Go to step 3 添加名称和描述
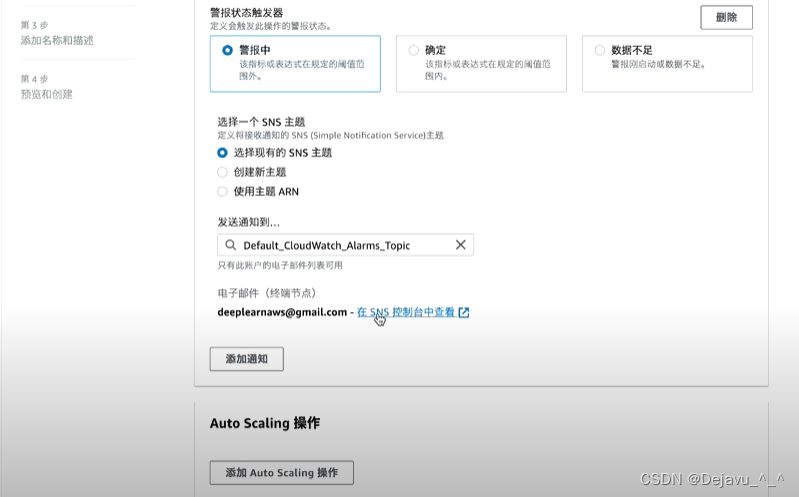The width and height of the screenshot is (799, 497). click(x=57, y=40)
